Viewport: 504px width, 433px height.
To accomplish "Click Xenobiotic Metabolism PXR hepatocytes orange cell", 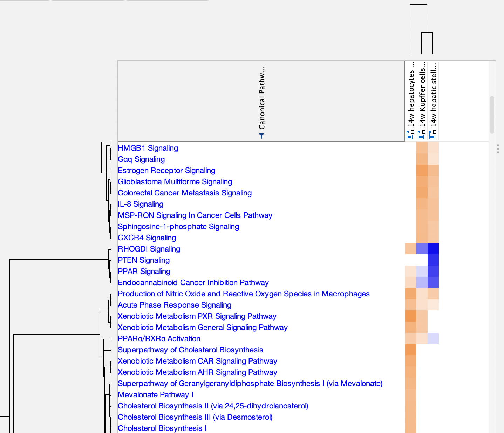I will tap(411, 316).
